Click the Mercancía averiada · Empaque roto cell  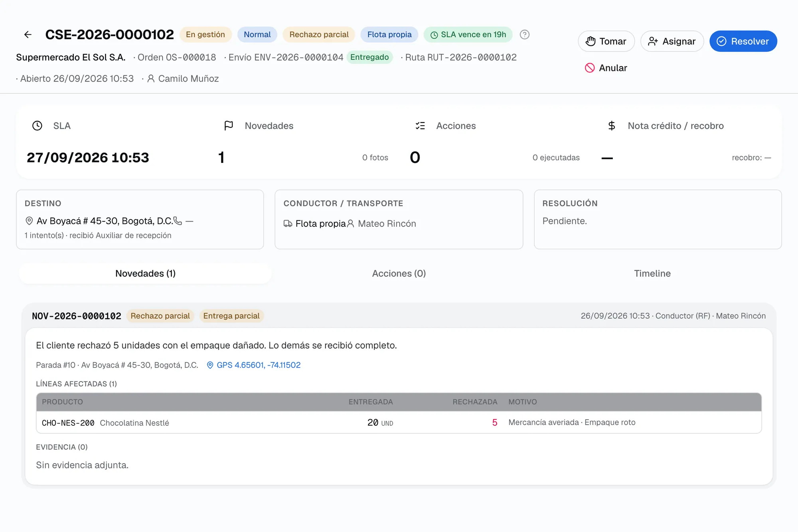tap(572, 422)
